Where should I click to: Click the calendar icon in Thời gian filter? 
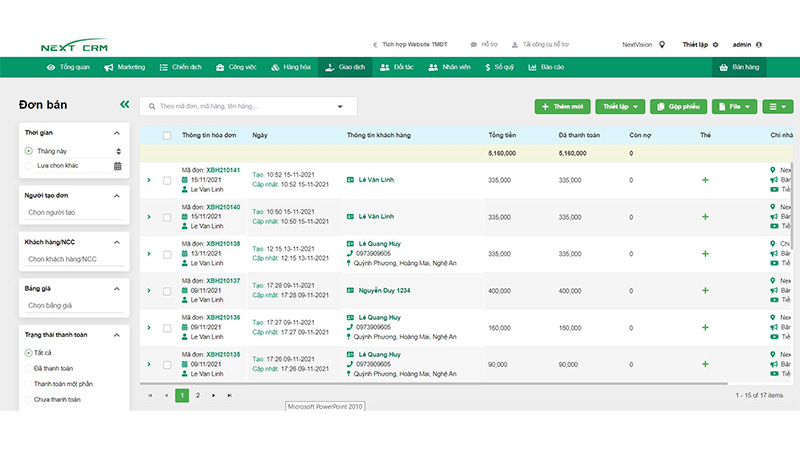point(118,165)
